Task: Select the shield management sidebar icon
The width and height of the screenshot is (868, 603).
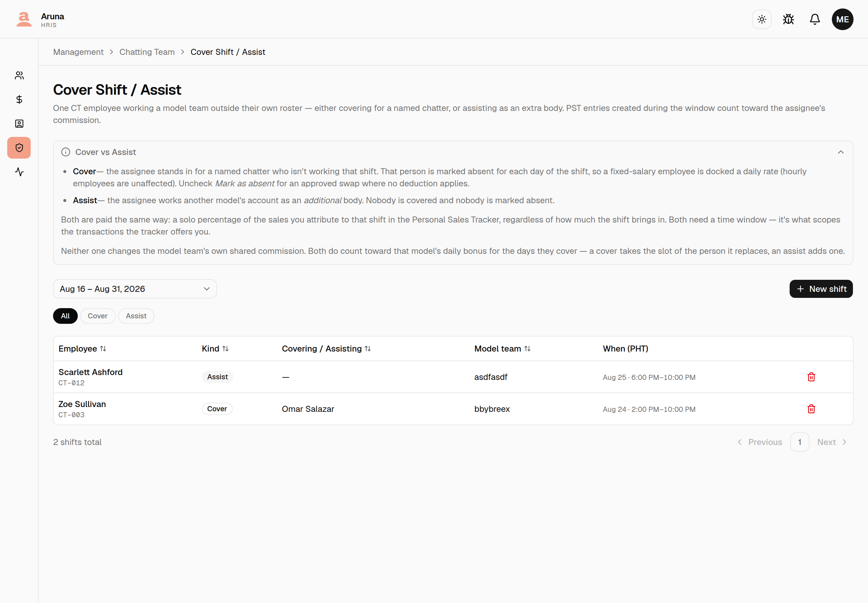Action: tap(19, 148)
